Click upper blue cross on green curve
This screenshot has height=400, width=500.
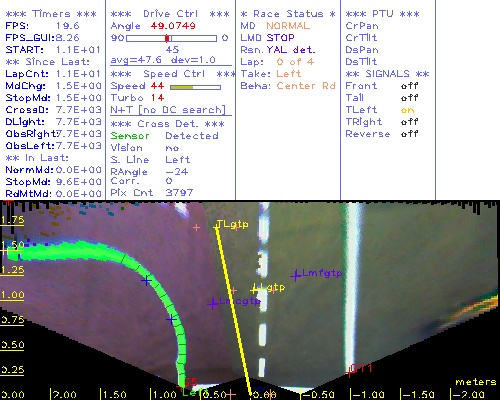pos(146,281)
